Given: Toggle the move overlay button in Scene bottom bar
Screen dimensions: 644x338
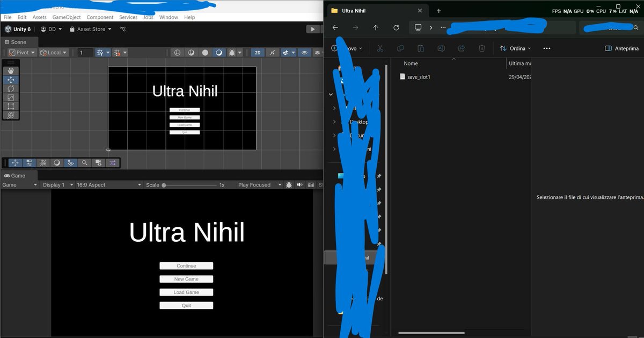Looking at the screenshot, I should (x=15, y=163).
